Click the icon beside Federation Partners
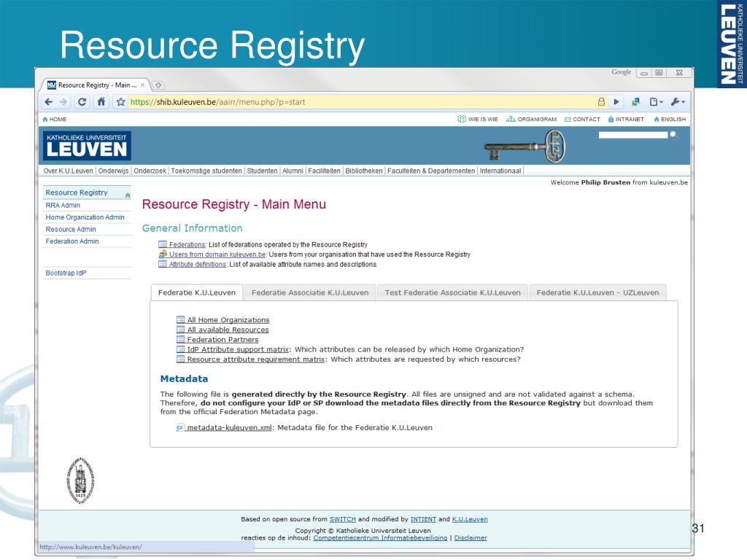The height and width of the screenshot is (560, 747). tap(181, 340)
